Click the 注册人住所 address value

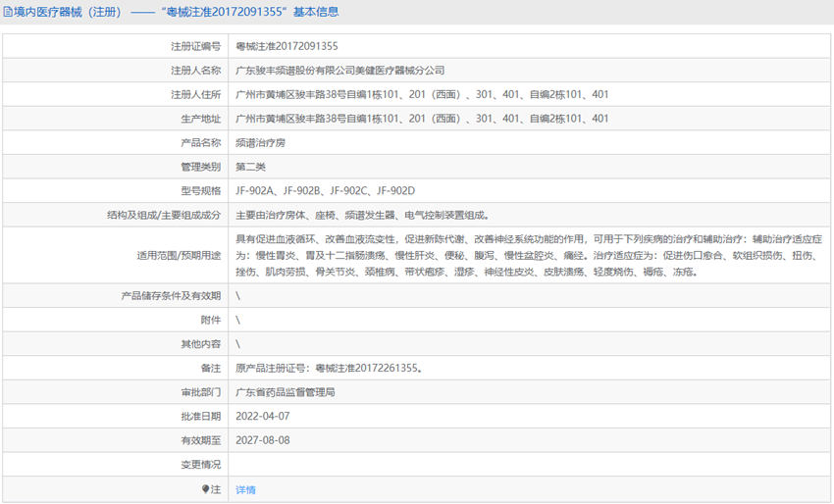[x=422, y=95]
